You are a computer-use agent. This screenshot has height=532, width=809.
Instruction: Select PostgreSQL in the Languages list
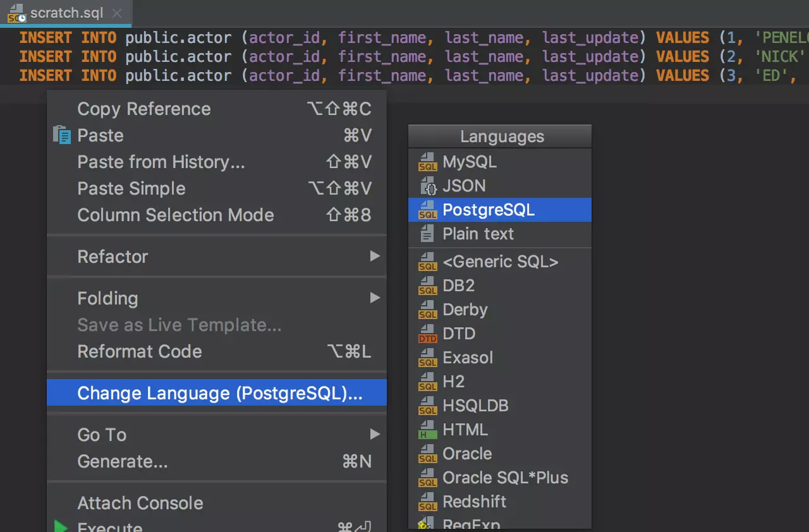tap(488, 210)
